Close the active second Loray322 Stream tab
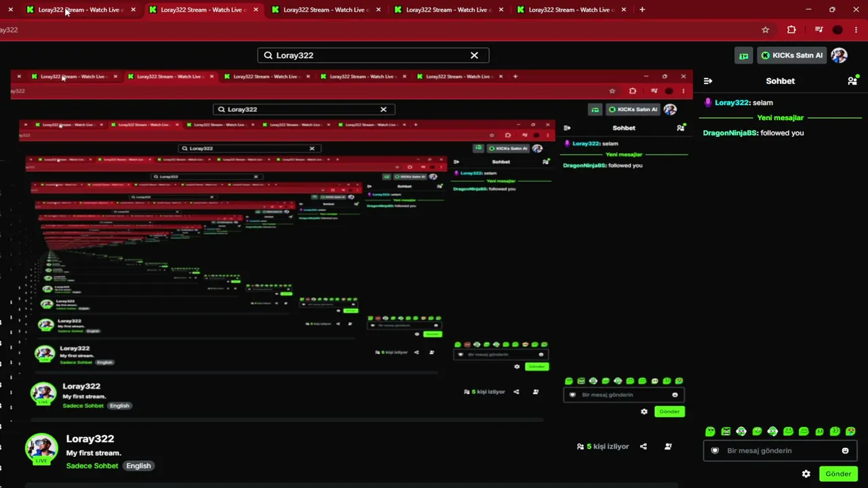Screen dimensions: 868x488 point(256,9)
